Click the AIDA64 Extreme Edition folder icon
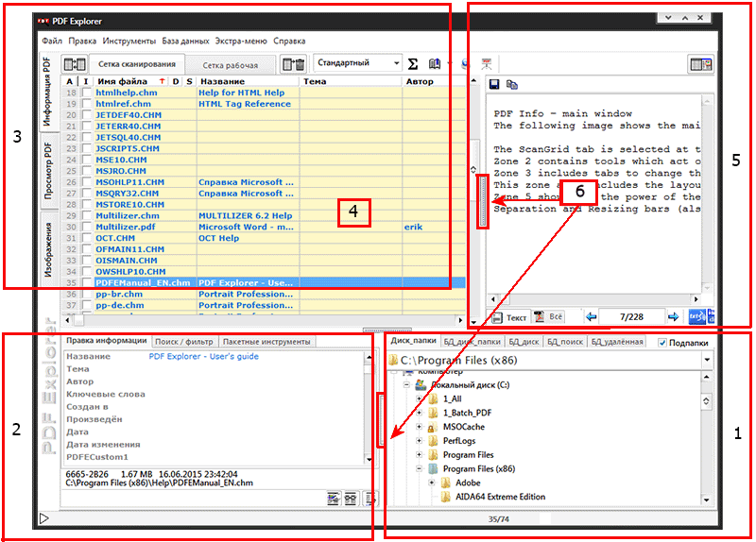This screenshot has width=756, height=542. 446,497
